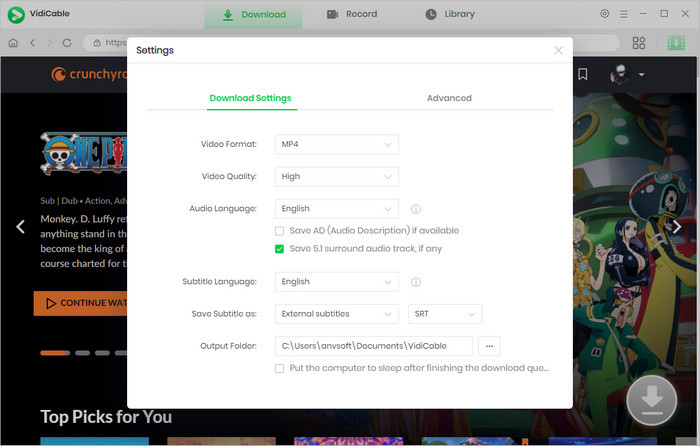Enable Save AD audio description checkbox

point(279,231)
